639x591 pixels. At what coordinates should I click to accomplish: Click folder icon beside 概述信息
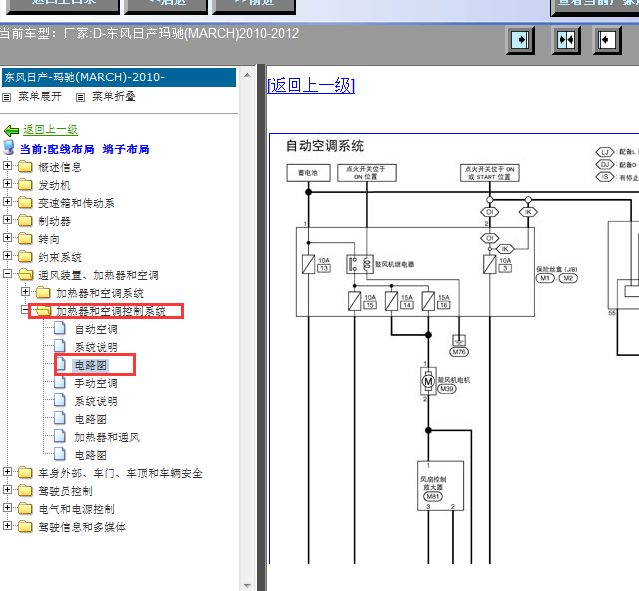[25, 167]
